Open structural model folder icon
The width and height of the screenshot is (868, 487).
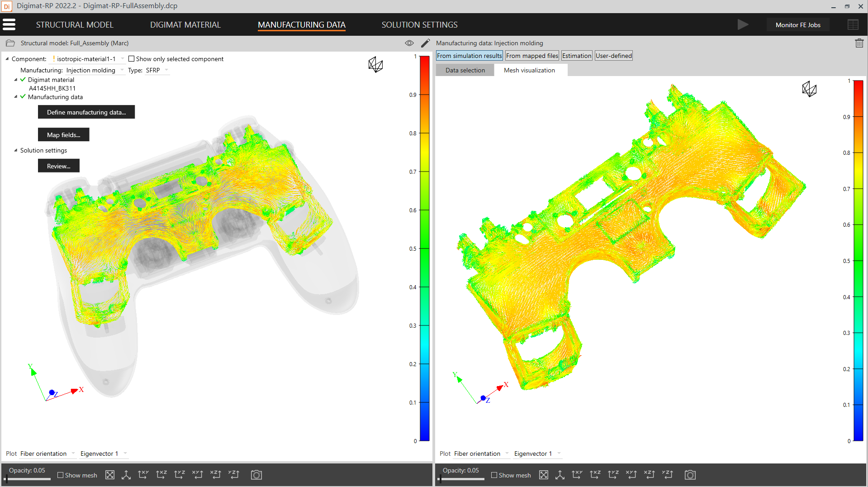coord(10,43)
